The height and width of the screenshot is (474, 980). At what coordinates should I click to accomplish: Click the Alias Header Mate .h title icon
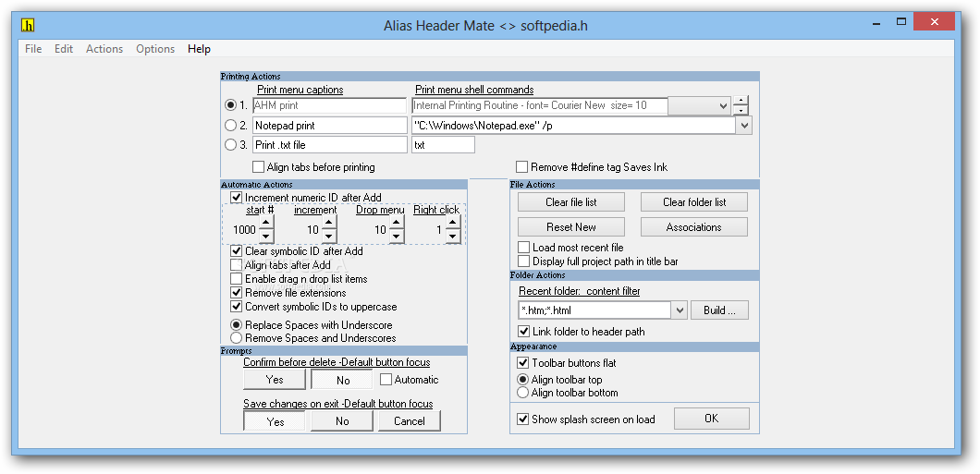coord(28,26)
